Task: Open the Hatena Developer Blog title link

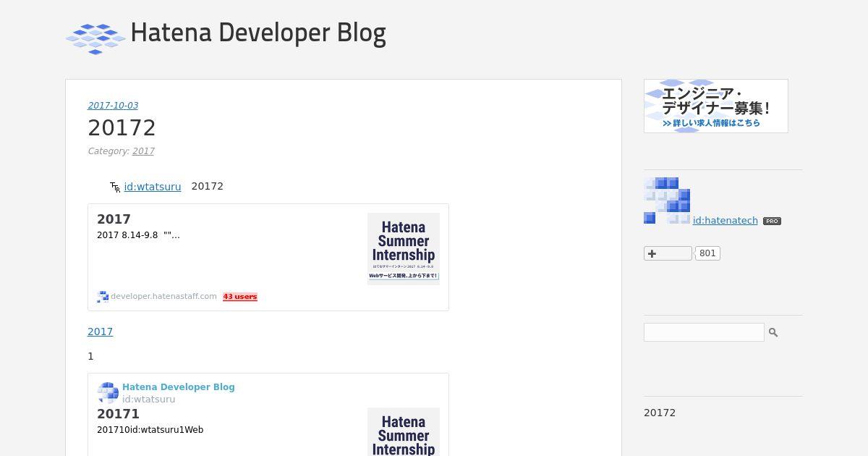Action: pyautogui.click(x=258, y=33)
